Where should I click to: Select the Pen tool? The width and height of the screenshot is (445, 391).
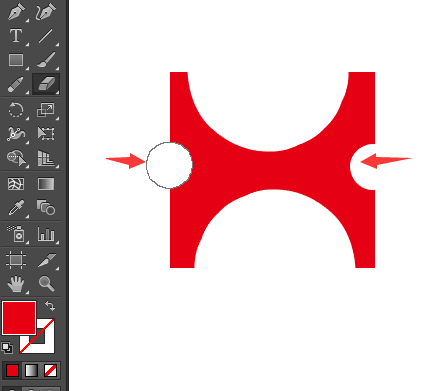[16, 11]
